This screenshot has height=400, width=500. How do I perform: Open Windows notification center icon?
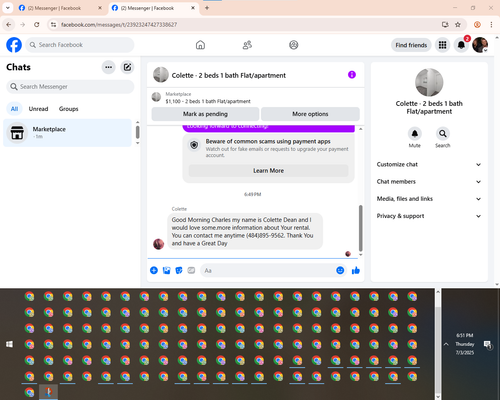[x=488, y=345]
